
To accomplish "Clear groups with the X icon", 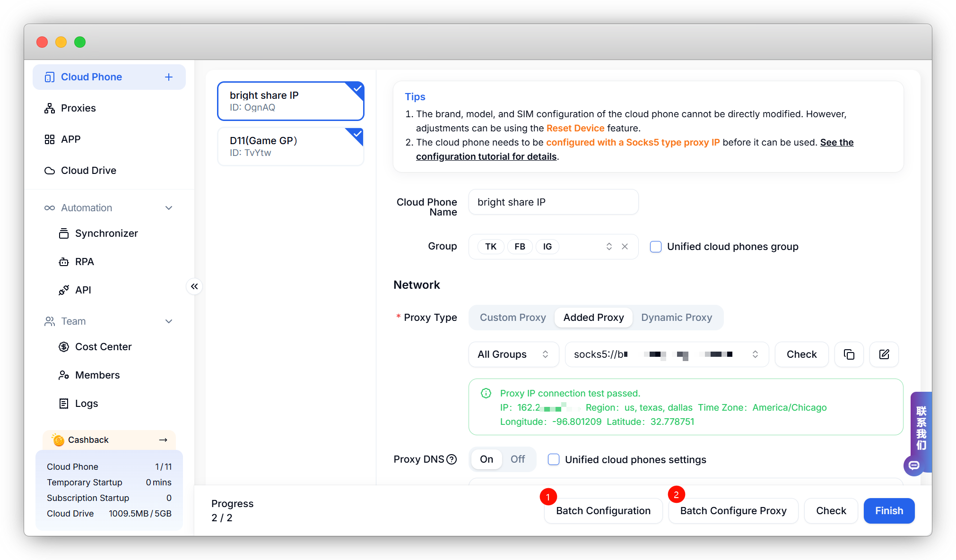I will [x=625, y=247].
